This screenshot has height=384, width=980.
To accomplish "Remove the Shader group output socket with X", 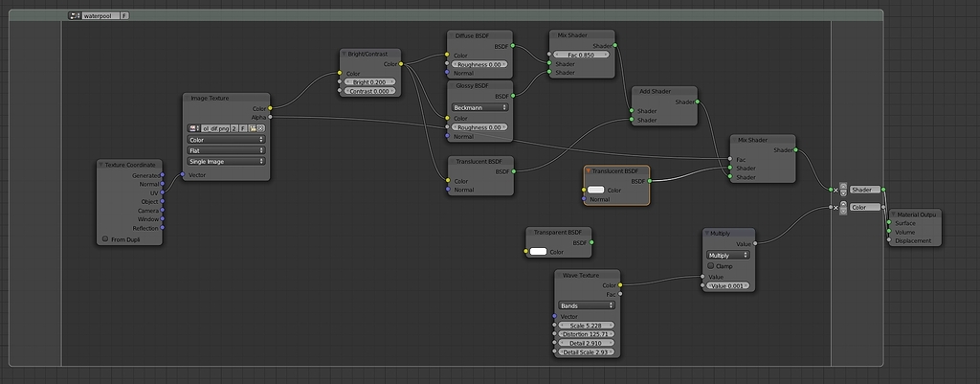I will 835,191.
